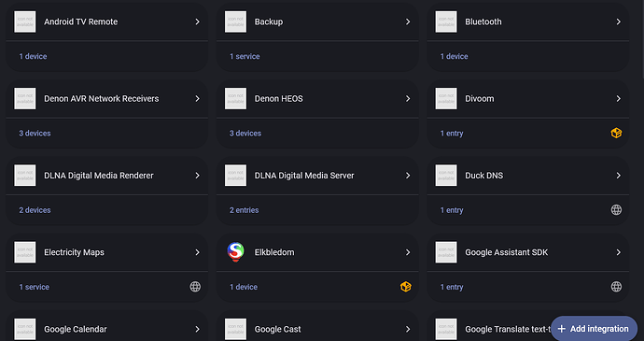The image size is (644, 341).
Task: Expand the Divoom chevron arrow
Action: pyautogui.click(x=619, y=99)
